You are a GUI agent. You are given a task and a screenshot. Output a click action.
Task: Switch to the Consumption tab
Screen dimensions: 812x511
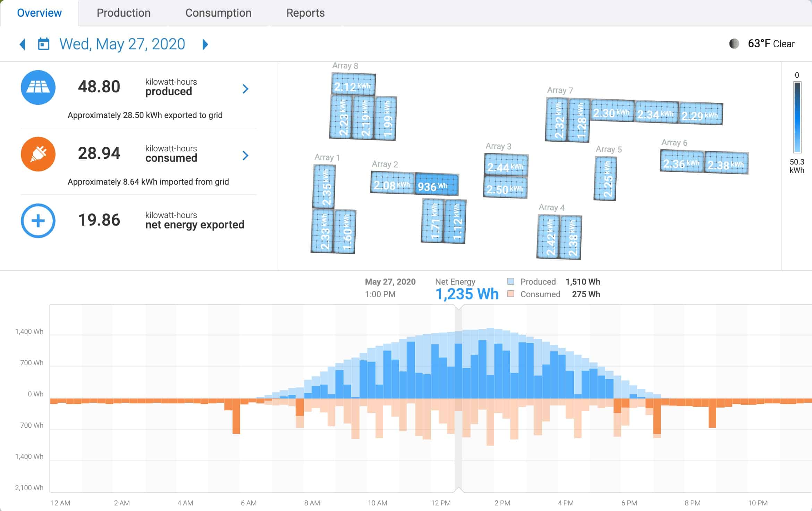click(x=218, y=13)
